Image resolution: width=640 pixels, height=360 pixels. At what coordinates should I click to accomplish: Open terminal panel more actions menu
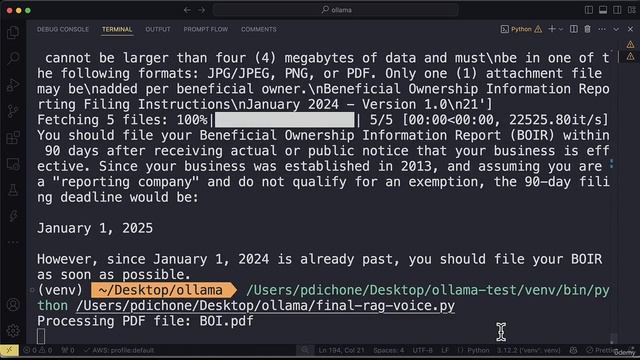pyautogui.click(x=602, y=29)
